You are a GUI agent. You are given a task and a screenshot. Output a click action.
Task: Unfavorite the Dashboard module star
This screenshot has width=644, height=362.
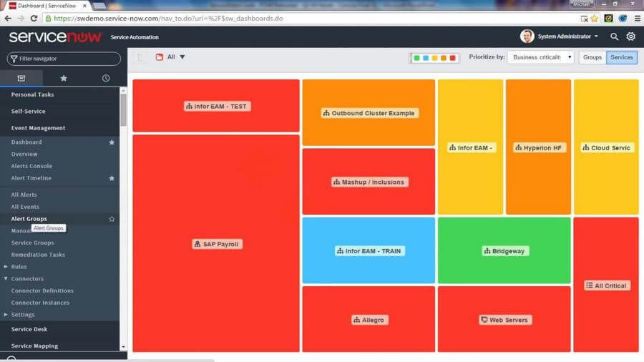point(112,142)
